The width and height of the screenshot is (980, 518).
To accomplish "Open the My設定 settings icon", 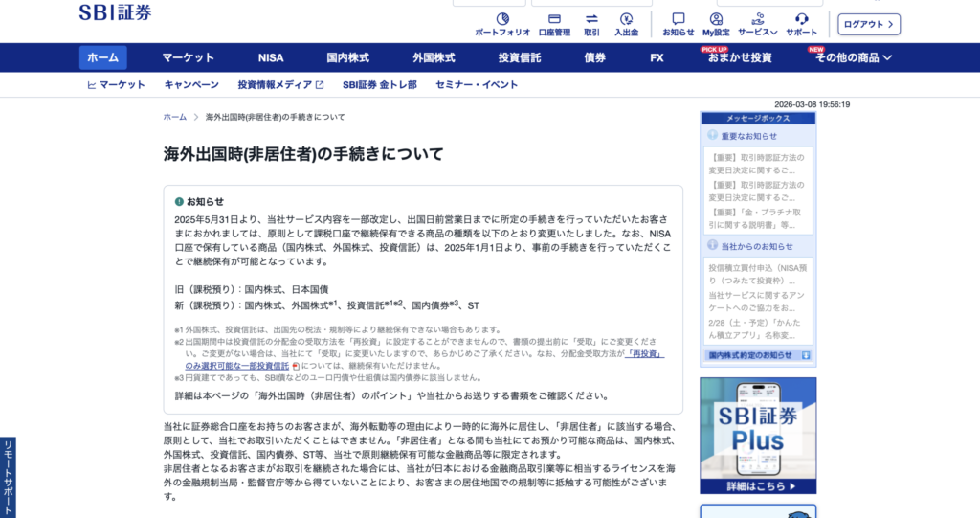I will pyautogui.click(x=716, y=24).
